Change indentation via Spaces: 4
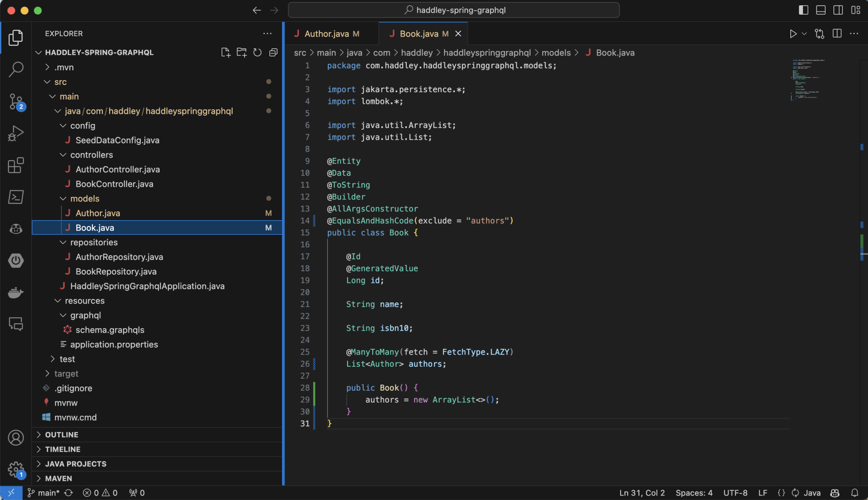The width and height of the screenshot is (868, 500). coord(694,493)
